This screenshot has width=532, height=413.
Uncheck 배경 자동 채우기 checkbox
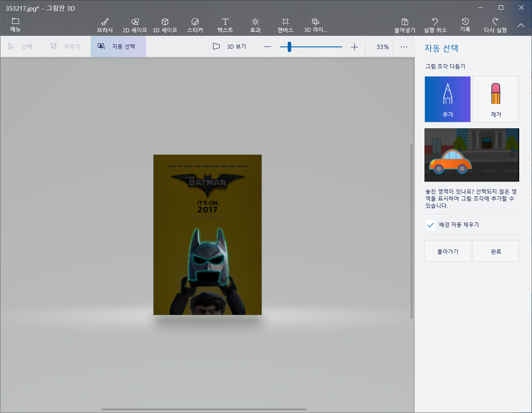pyautogui.click(x=430, y=225)
